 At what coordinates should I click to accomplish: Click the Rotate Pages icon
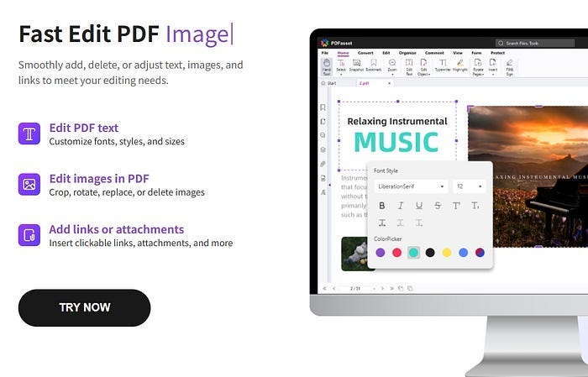point(478,63)
